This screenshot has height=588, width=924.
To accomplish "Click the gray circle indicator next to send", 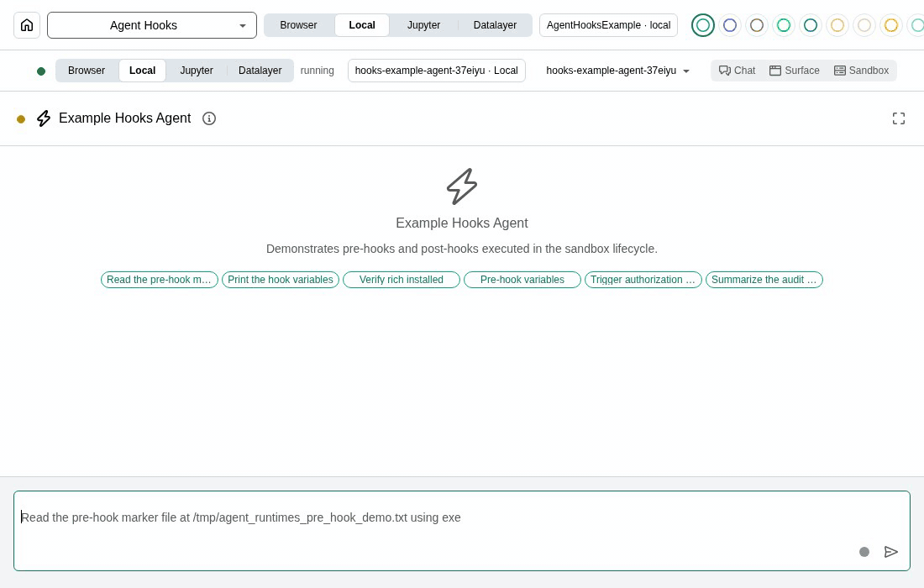I will tap(864, 552).
